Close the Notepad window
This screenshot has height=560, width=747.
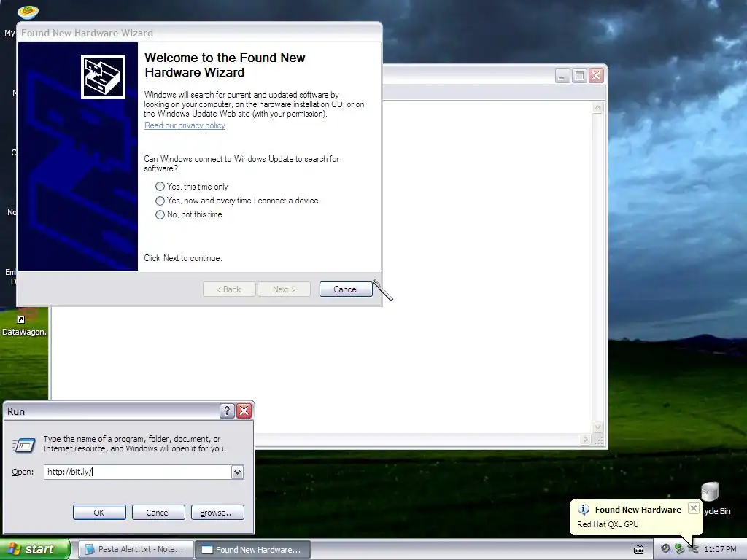click(x=596, y=75)
